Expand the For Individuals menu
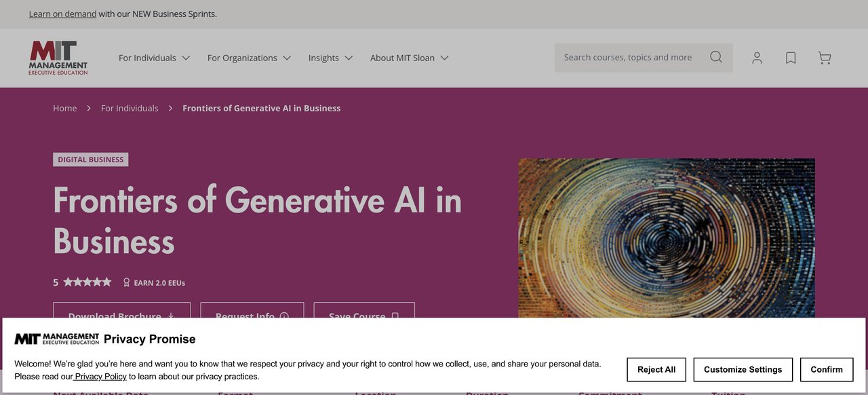 [x=154, y=58]
